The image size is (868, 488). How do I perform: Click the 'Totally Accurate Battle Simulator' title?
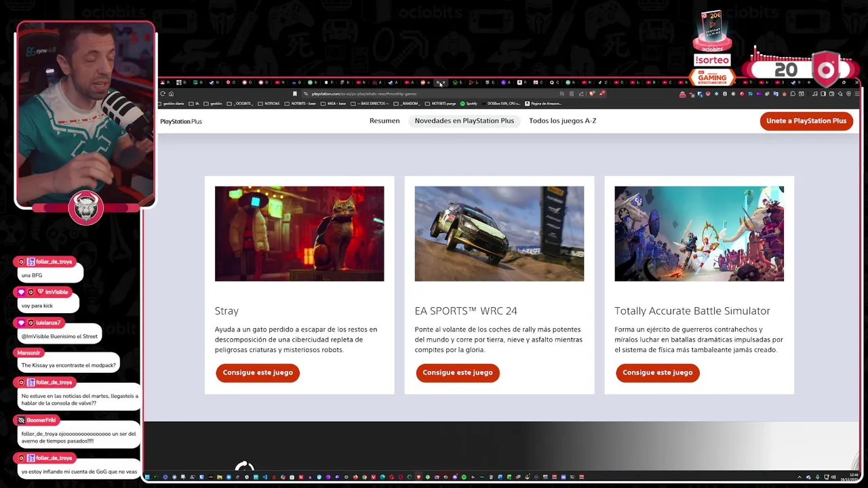pyautogui.click(x=692, y=310)
